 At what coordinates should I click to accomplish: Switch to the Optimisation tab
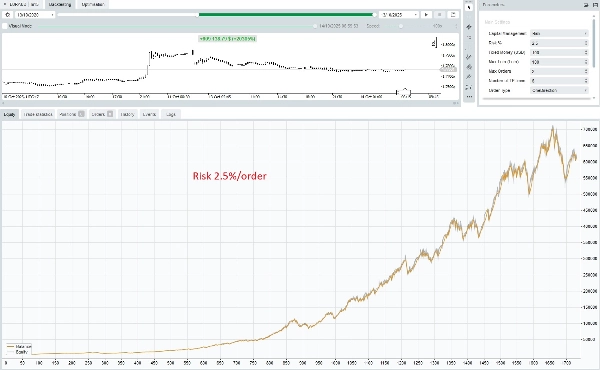click(93, 5)
